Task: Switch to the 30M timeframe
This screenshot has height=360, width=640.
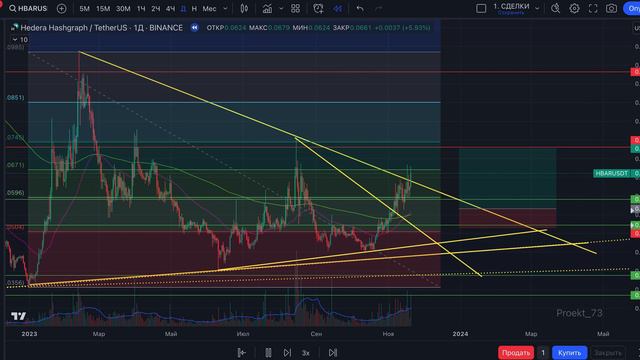Action: click(x=123, y=8)
